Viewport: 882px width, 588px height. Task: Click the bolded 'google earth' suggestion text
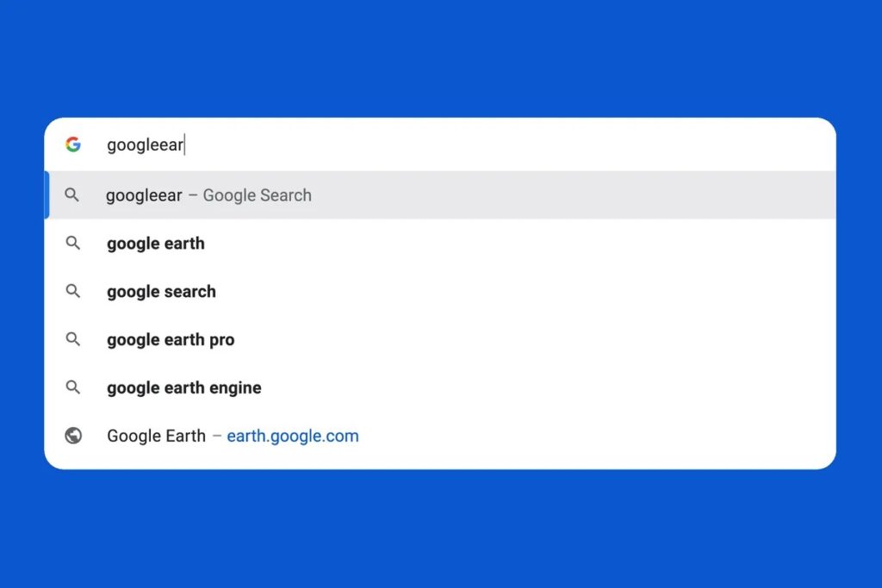tap(155, 243)
